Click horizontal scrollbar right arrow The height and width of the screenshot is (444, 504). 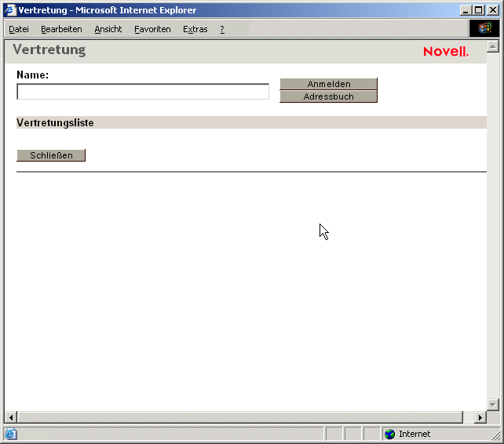pyautogui.click(x=480, y=417)
